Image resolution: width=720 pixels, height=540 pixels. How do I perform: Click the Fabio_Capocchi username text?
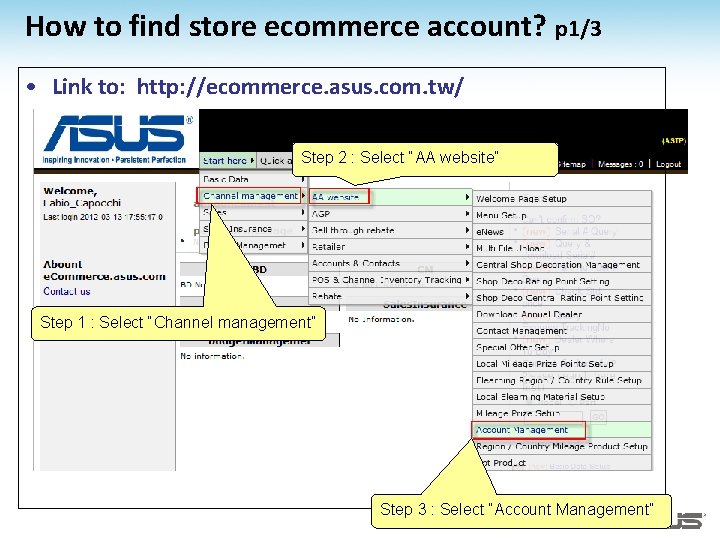click(x=82, y=203)
